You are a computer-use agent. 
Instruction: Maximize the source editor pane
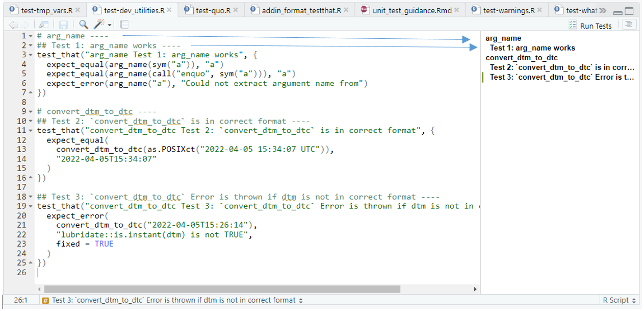(x=629, y=11)
